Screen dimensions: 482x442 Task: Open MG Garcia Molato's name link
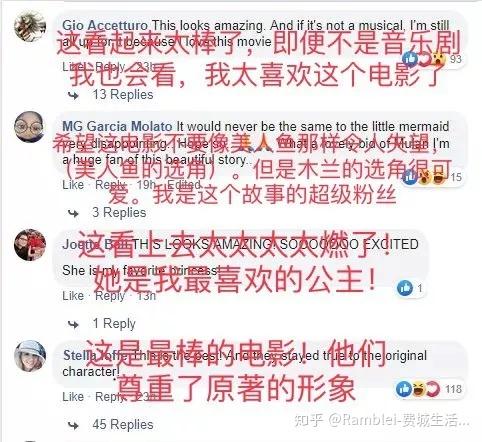(x=117, y=127)
